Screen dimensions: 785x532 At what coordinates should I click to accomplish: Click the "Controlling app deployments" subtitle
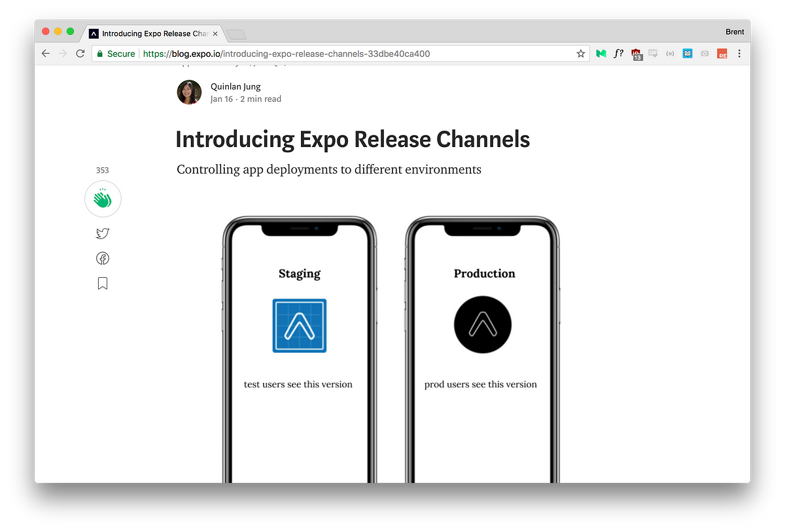pos(329,169)
